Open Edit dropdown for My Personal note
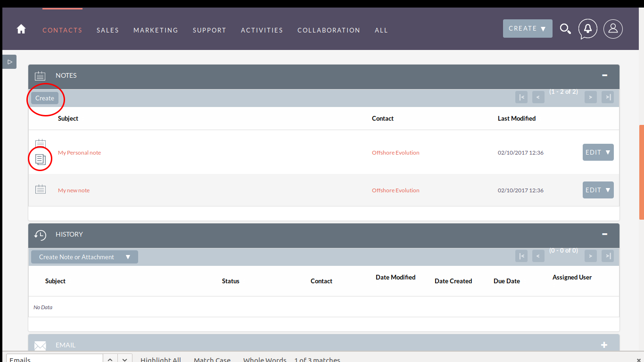Viewport: 644px width, 362px height. tap(608, 152)
